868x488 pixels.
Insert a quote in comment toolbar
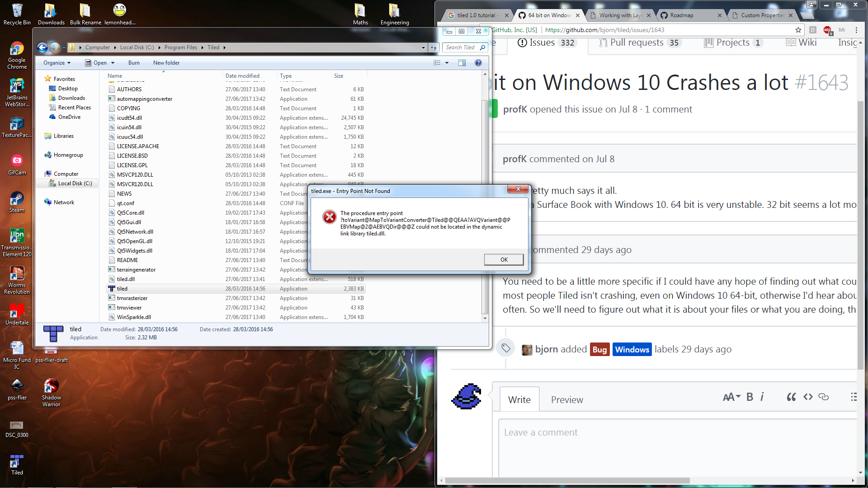[791, 397]
